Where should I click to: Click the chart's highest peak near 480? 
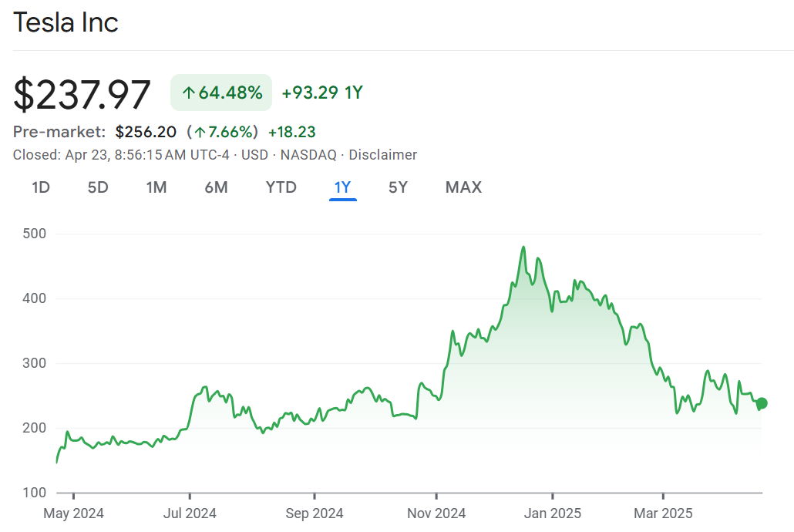523,247
